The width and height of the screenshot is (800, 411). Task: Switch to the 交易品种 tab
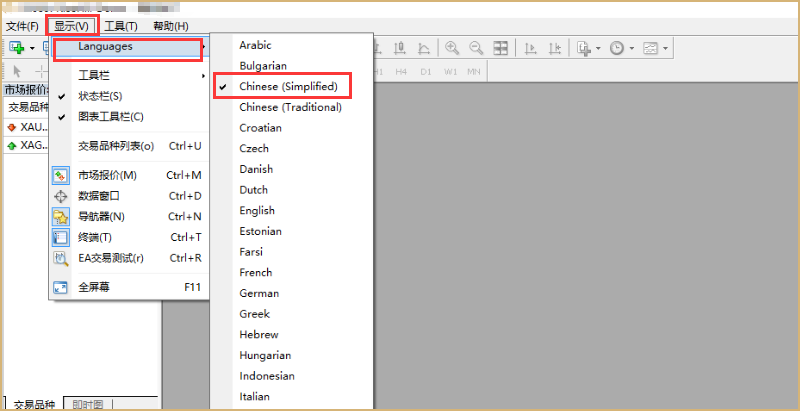point(31,404)
